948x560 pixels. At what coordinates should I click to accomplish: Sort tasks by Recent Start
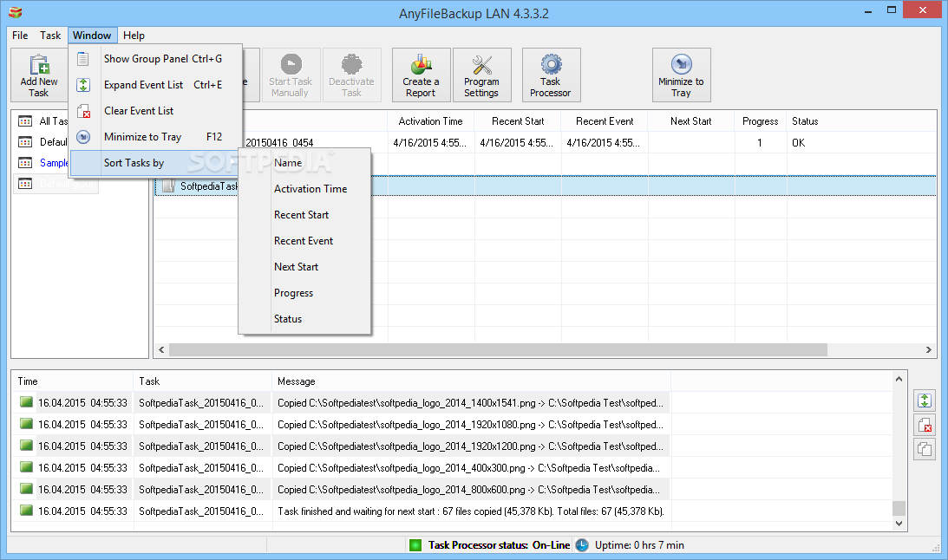point(304,215)
